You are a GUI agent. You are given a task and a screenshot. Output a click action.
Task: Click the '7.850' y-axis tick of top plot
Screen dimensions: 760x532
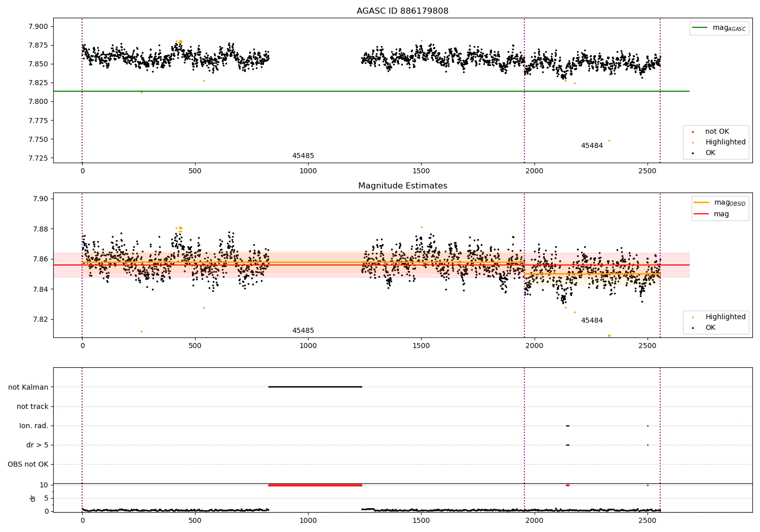[38, 64]
